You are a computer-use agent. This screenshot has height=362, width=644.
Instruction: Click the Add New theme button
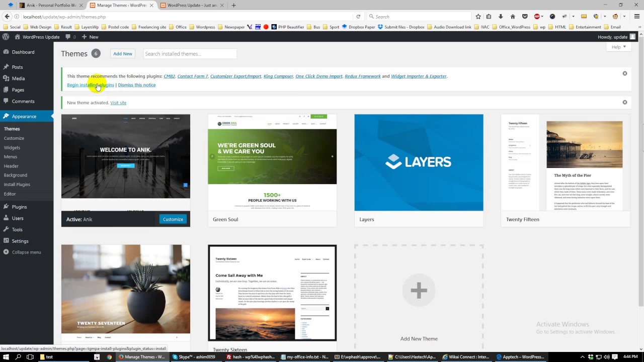tap(123, 54)
